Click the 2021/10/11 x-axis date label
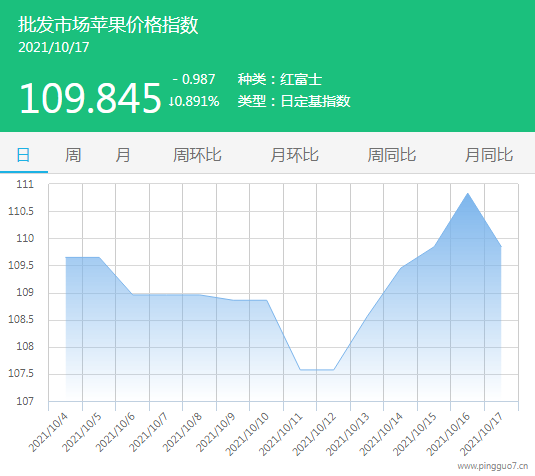Image resolution: width=535 pixels, height=476 pixels. (280, 434)
